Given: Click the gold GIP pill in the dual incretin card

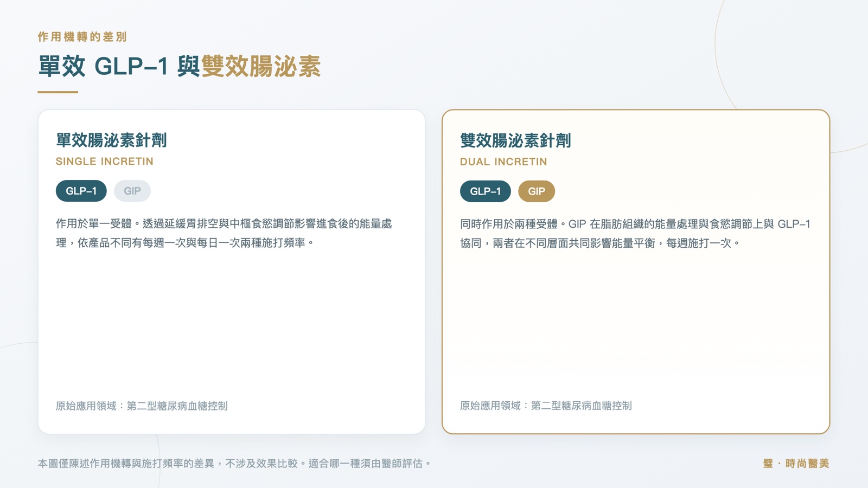Looking at the screenshot, I should coord(537,191).
